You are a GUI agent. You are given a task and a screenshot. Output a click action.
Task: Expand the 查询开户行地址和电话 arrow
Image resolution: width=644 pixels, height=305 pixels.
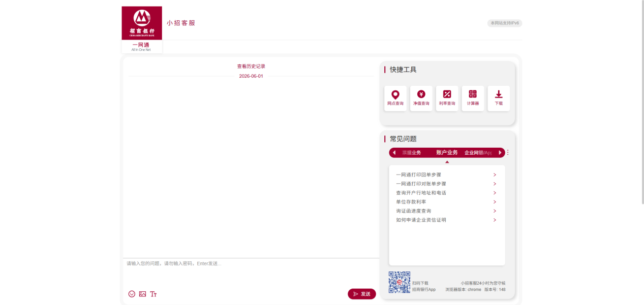[495, 193]
